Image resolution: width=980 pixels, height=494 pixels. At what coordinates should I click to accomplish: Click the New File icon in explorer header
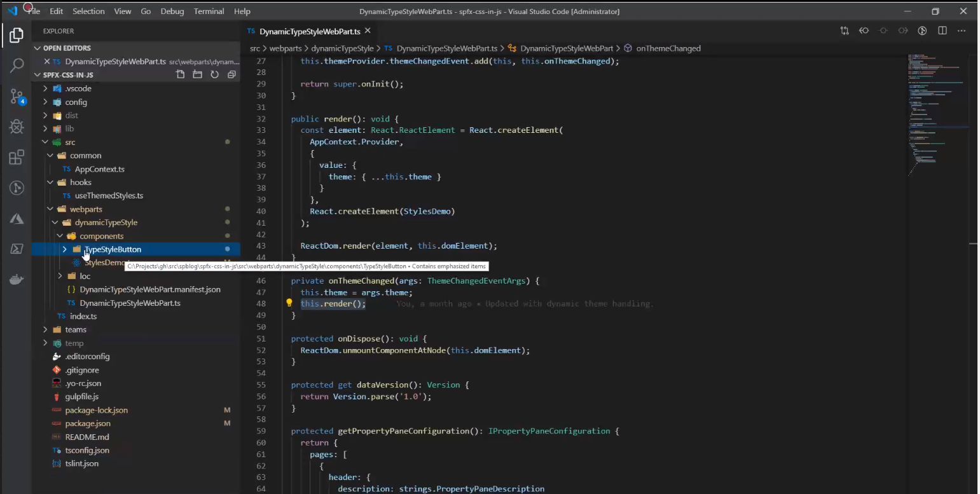pyautogui.click(x=181, y=75)
